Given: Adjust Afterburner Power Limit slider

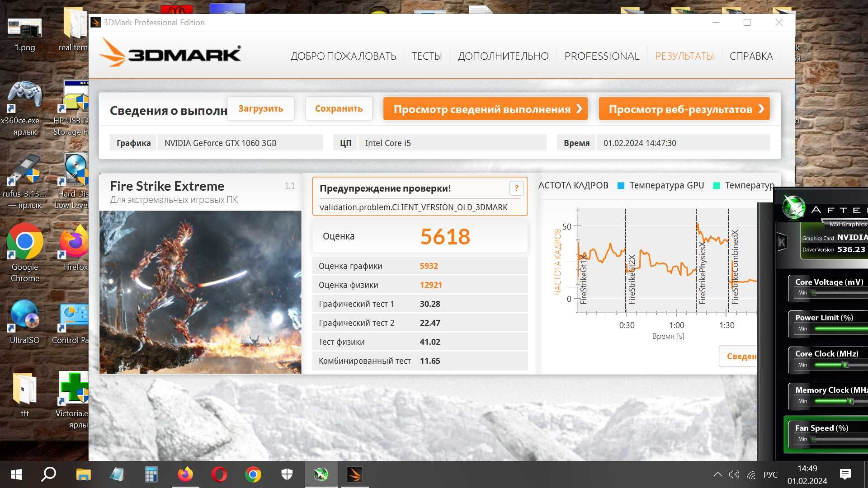Looking at the screenshot, I should 840,329.
